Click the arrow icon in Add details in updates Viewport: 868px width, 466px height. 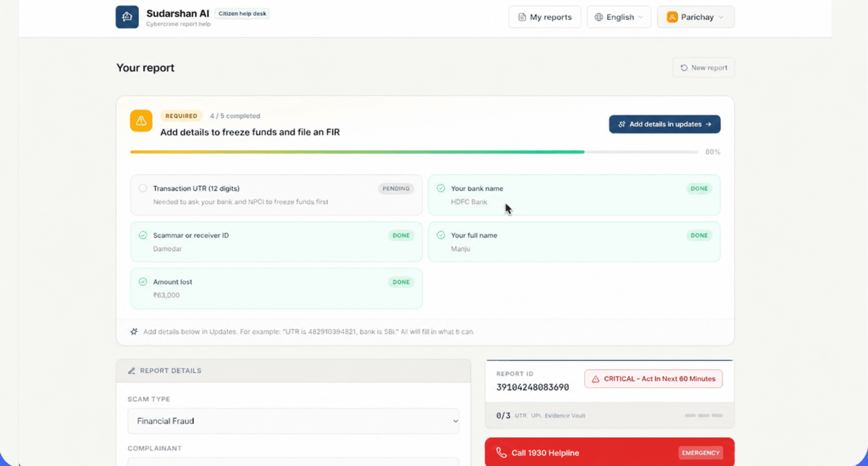(x=709, y=124)
